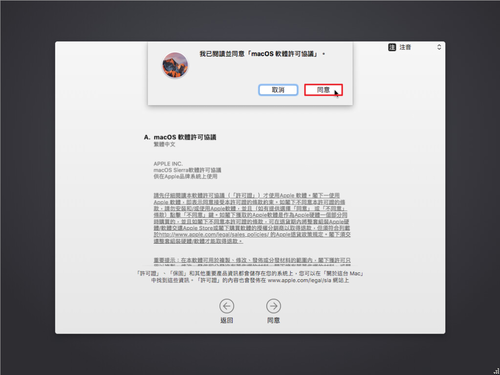Screen dimensions: 500x375
Task: Open the 注音 input method dropdown
Action: (x=415, y=47)
